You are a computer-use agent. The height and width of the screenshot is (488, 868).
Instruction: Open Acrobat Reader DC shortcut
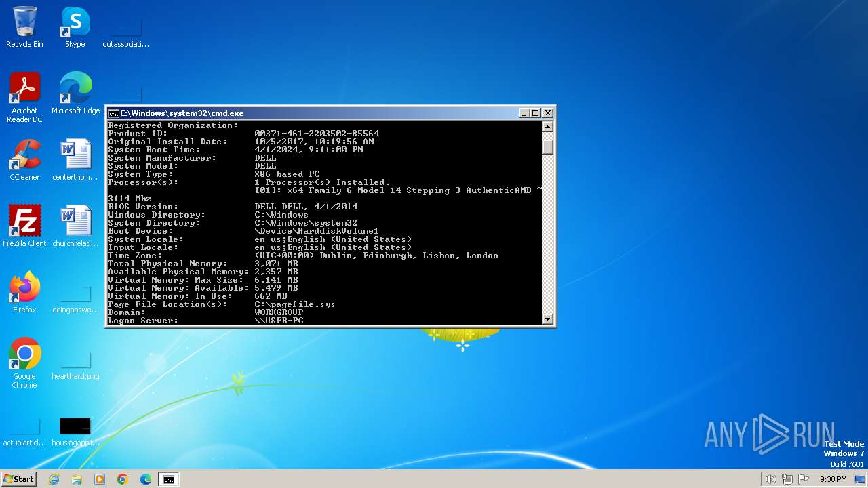24,98
